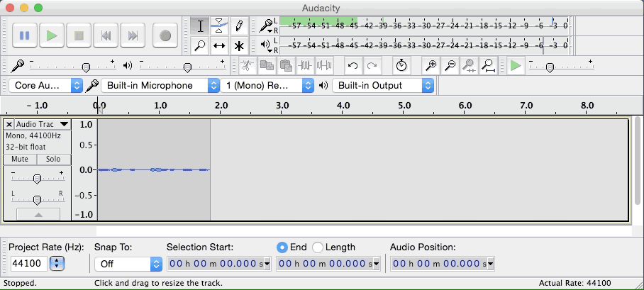Screen dimensions: 644x290
Task: Select the Draw pencil tool
Action: 238,26
